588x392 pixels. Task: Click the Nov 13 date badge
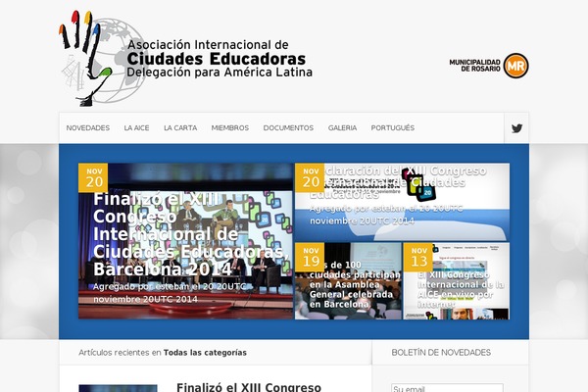pos(418,257)
